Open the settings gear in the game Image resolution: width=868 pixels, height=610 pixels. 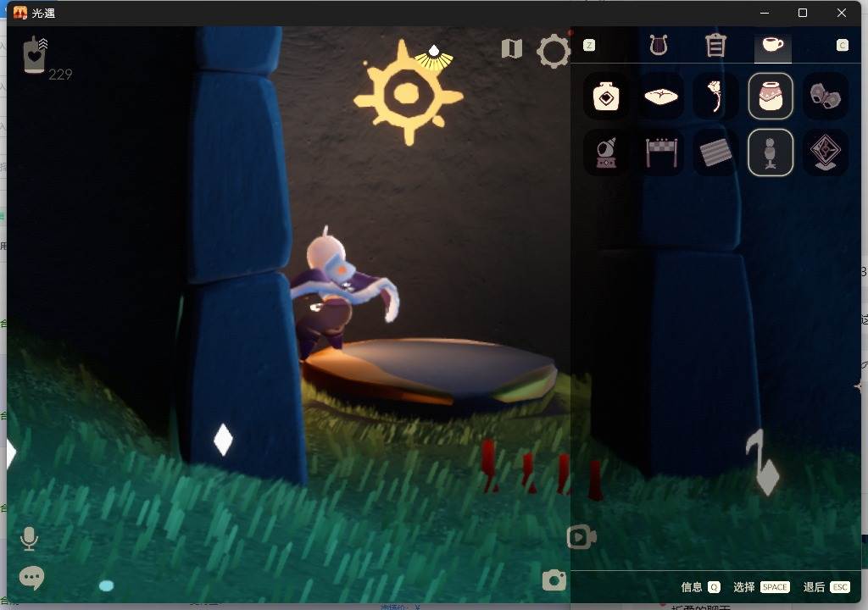pyautogui.click(x=553, y=51)
